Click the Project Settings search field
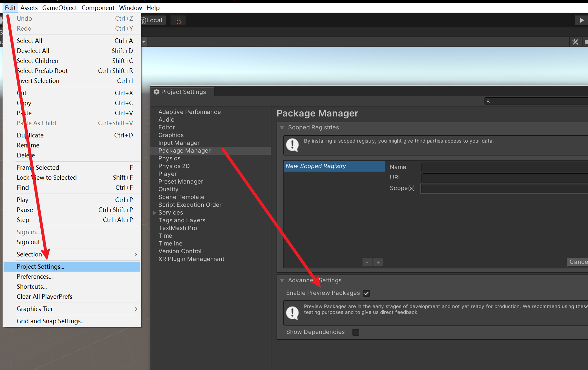The width and height of the screenshot is (588, 370). [x=536, y=101]
